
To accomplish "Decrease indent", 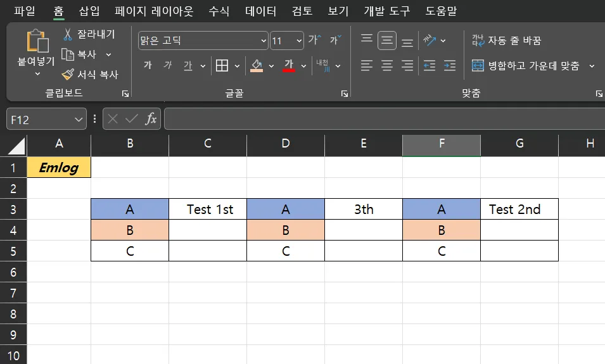I will 430,66.
